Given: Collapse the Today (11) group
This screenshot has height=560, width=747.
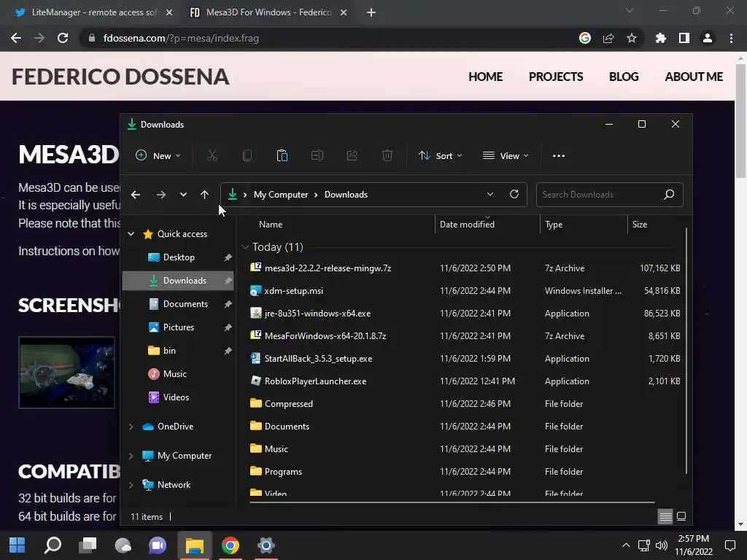Looking at the screenshot, I should (x=245, y=247).
